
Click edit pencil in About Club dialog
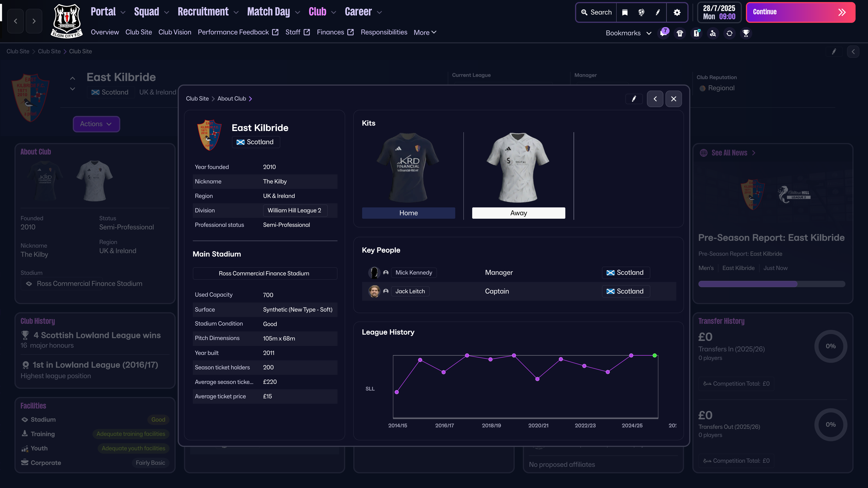pyautogui.click(x=634, y=99)
